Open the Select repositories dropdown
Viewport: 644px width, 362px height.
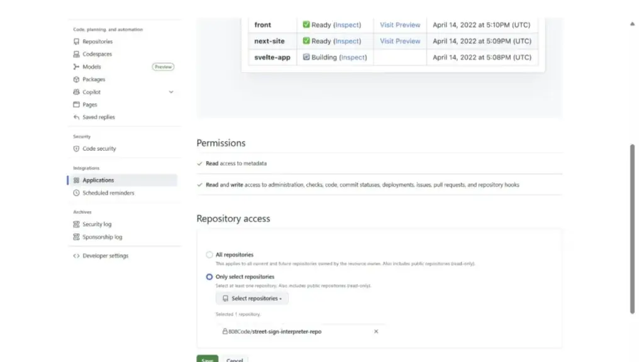click(252, 299)
